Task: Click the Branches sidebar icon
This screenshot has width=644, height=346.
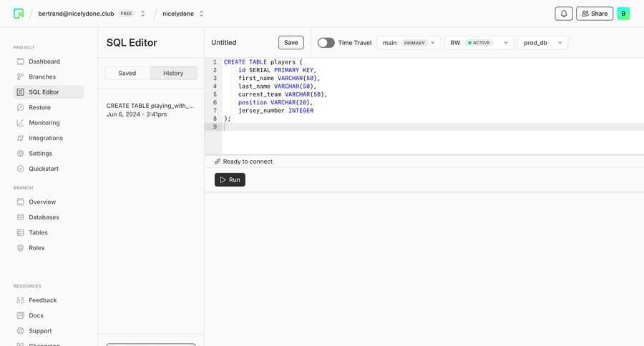Action: click(21, 76)
